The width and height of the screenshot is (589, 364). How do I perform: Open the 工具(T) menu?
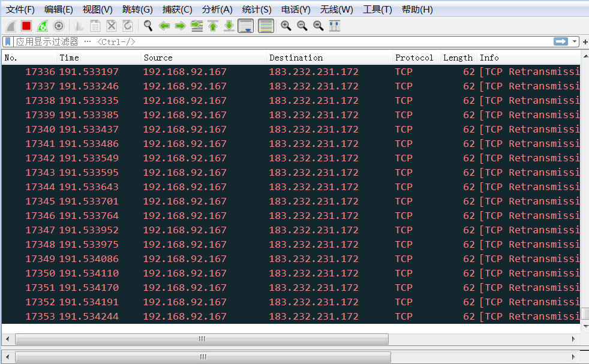[x=377, y=10]
